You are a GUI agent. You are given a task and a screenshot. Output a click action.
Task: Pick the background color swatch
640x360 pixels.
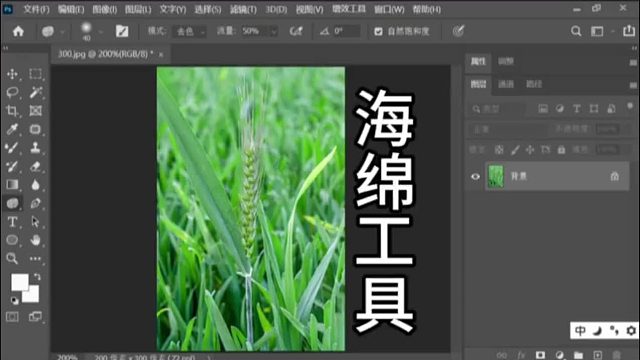(33, 295)
